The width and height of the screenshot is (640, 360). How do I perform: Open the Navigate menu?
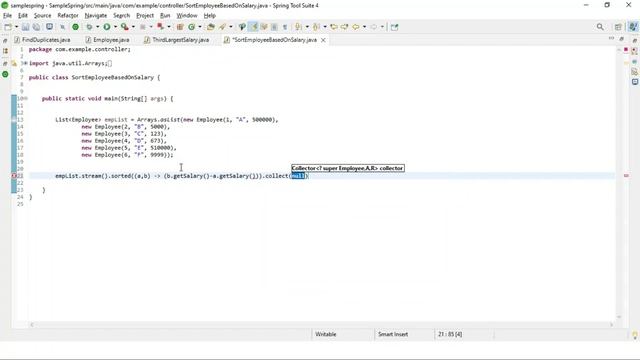coord(96,16)
